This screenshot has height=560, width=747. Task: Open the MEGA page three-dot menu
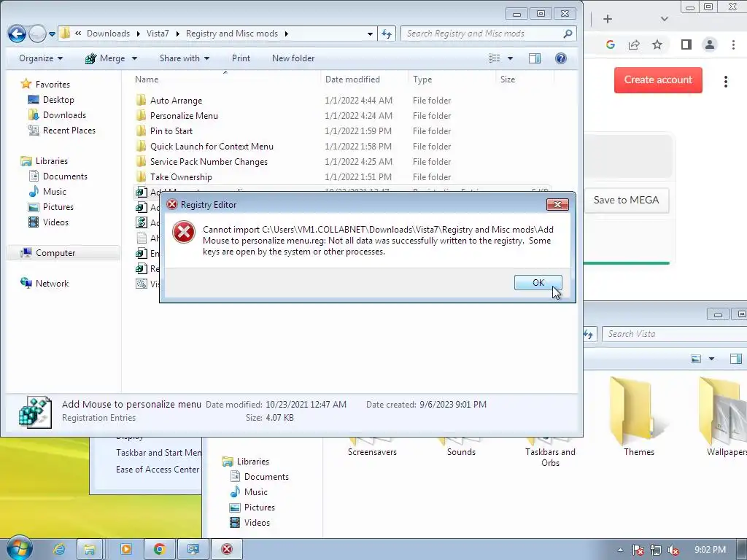[x=726, y=82]
